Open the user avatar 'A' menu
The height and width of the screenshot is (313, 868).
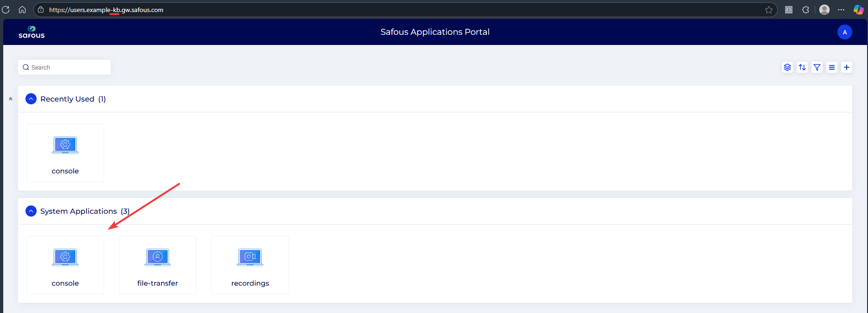click(x=844, y=32)
